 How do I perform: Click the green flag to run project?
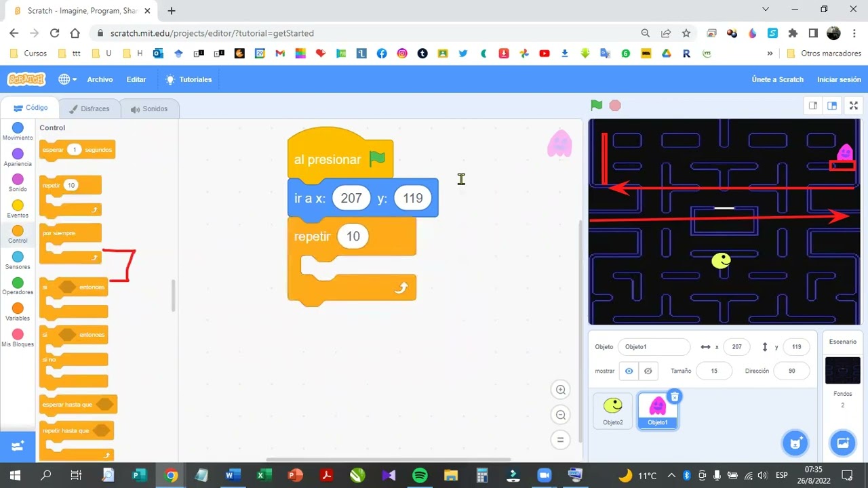(x=596, y=105)
